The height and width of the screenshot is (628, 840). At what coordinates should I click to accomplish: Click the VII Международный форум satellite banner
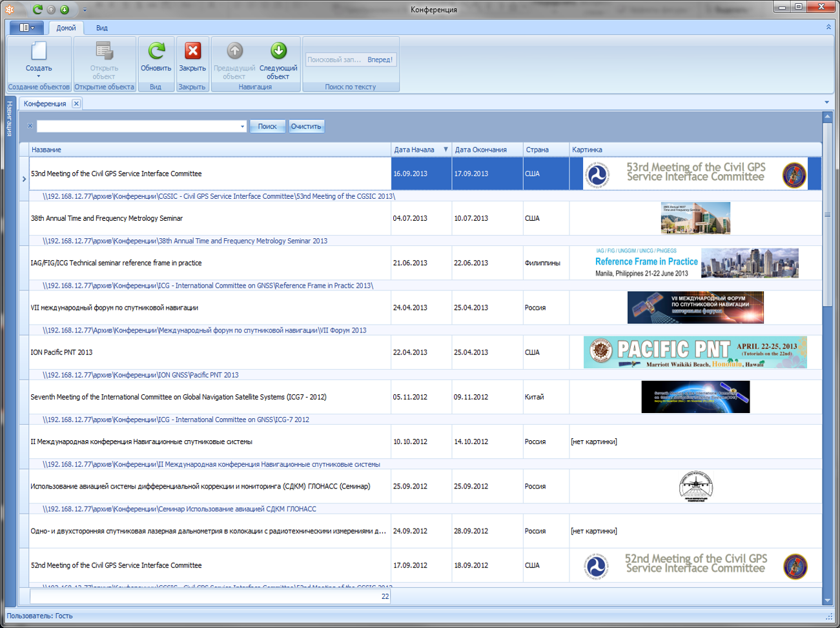[695, 307]
